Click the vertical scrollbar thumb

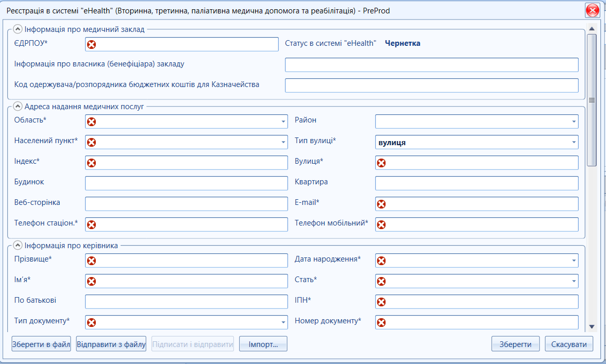point(592,100)
